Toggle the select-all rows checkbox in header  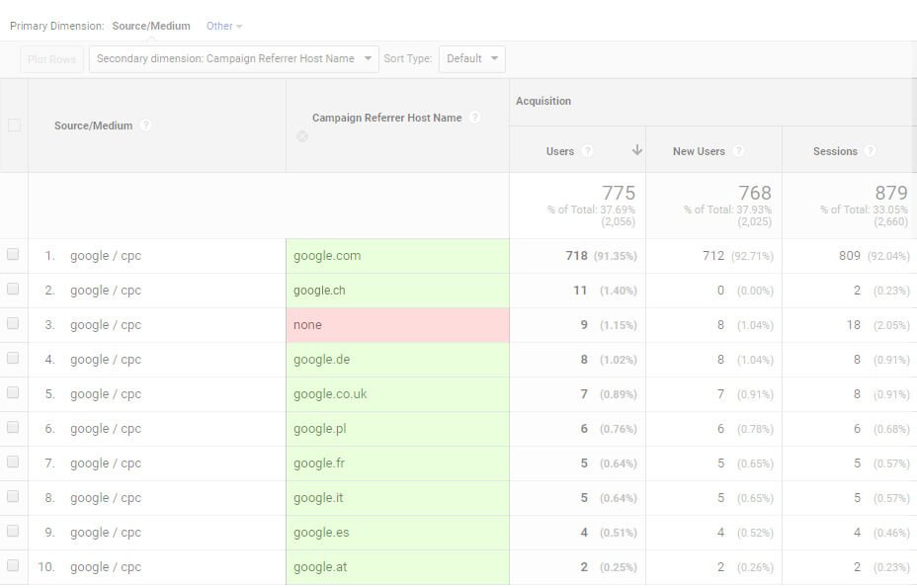pos(14,126)
